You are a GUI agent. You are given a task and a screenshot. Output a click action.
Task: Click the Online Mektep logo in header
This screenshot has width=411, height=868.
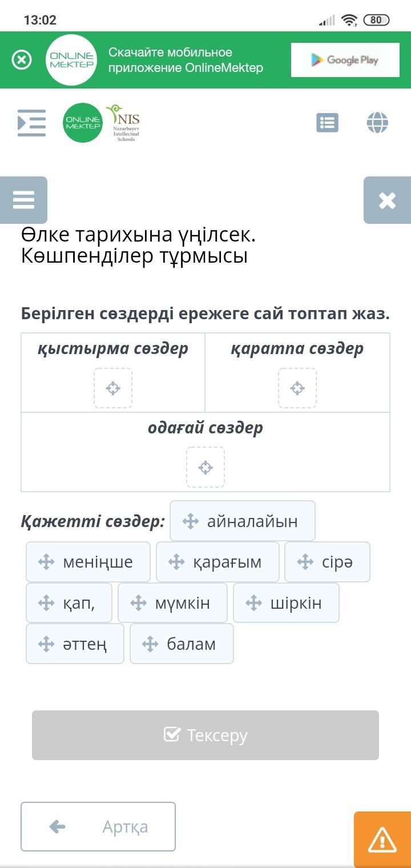tap(83, 123)
